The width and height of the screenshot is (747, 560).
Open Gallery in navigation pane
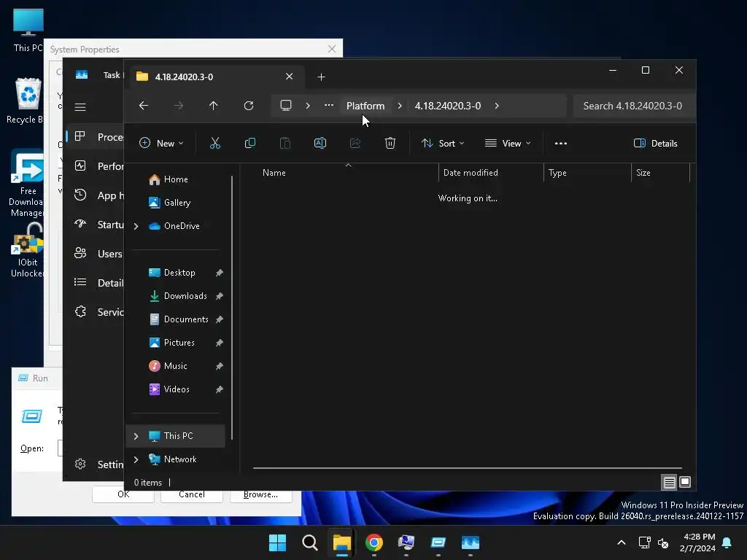176,203
